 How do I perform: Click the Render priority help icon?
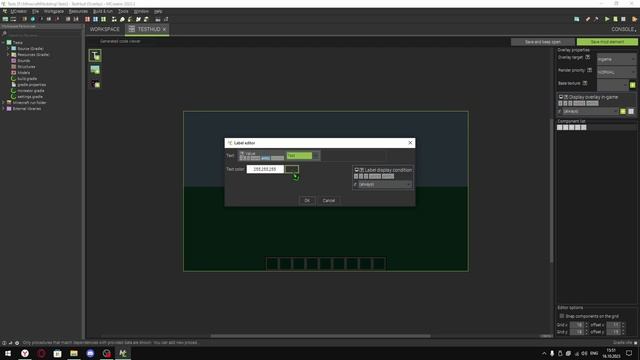tap(589, 70)
